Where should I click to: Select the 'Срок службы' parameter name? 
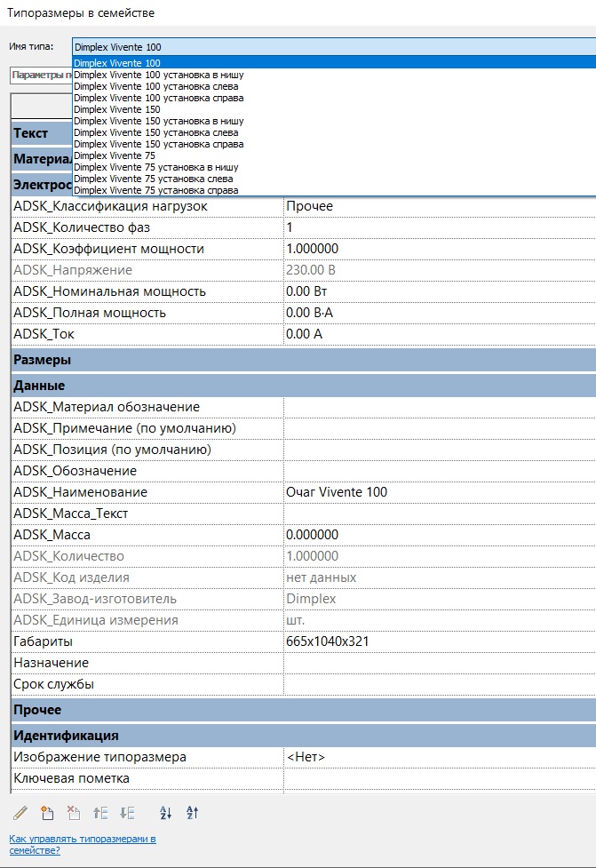[53, 684]
